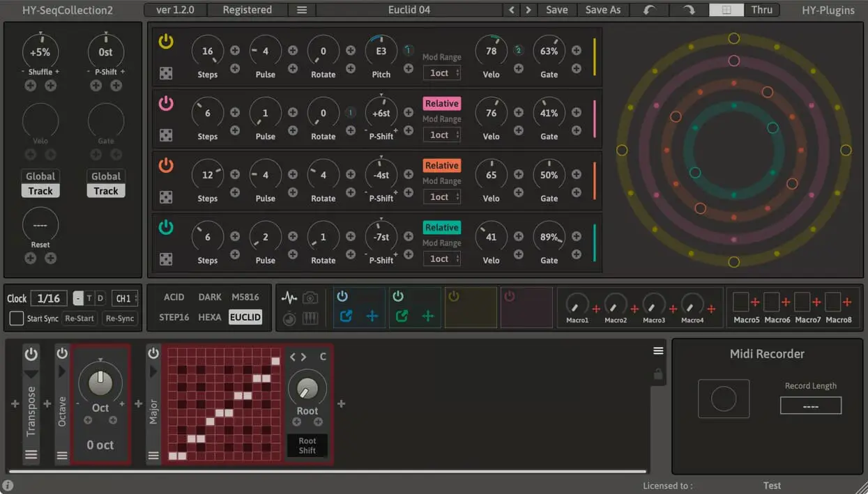Expand the Octave module arrow
This screenshot has width=868, height=494.
pos(62,372)
